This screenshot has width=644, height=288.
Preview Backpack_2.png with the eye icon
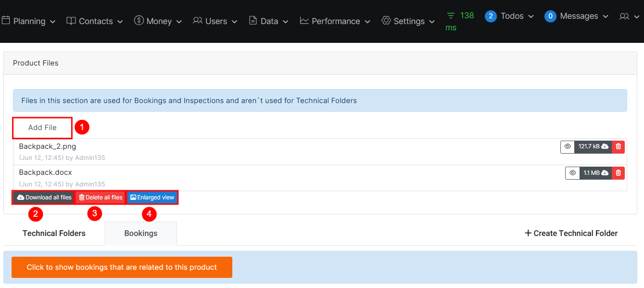[568, 146]
